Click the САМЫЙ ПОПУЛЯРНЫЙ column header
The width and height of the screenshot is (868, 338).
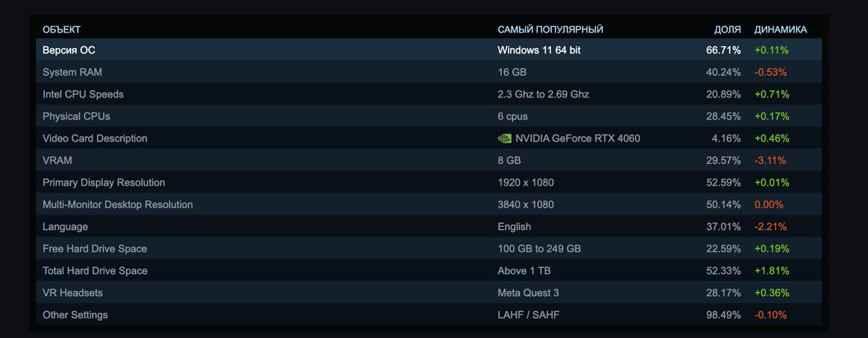tap(550, 30)
